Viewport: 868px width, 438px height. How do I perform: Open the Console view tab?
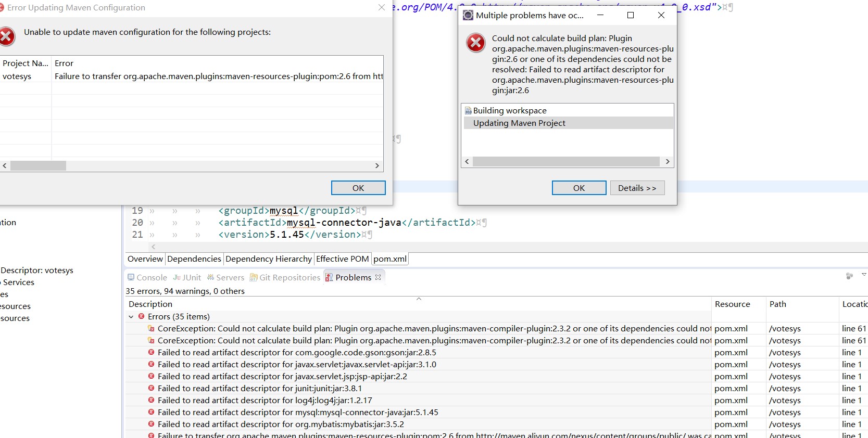[147, 277]
